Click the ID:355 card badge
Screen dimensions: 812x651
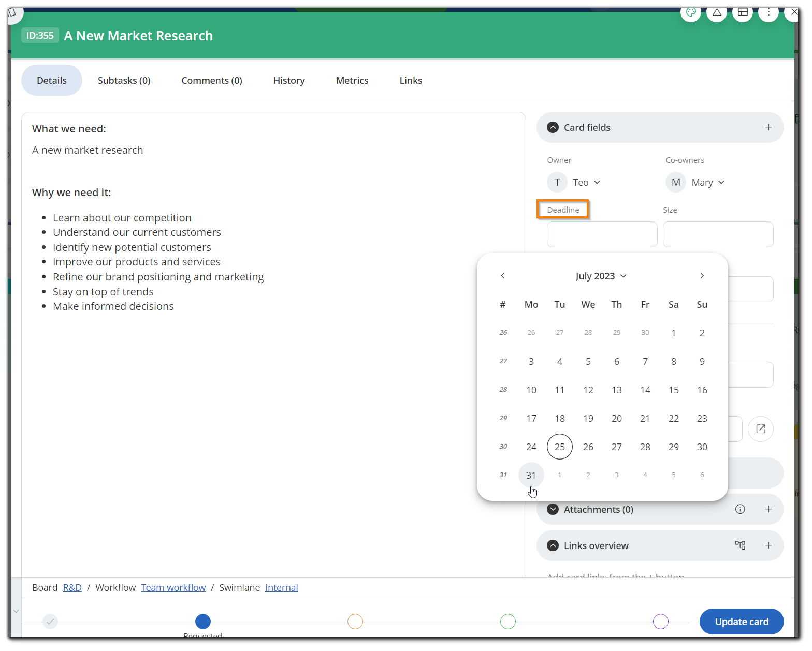coord(40,35)
